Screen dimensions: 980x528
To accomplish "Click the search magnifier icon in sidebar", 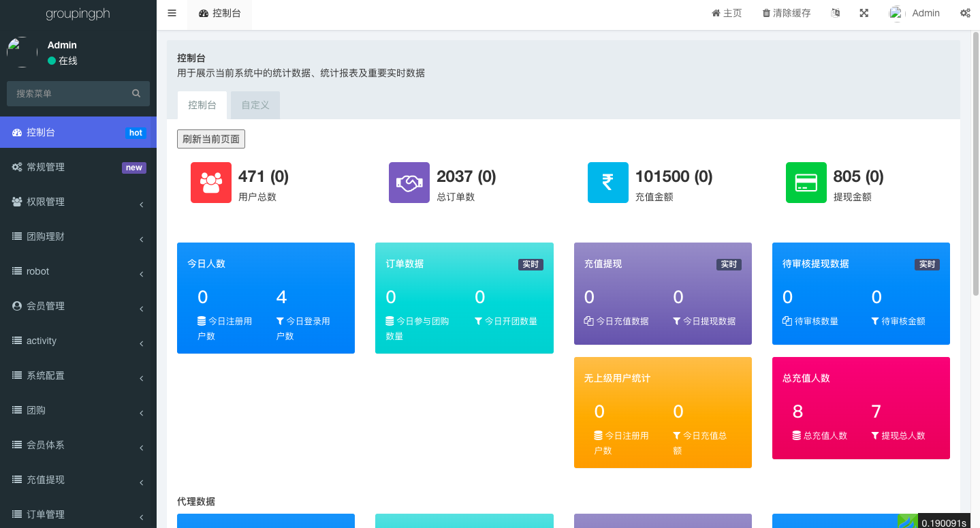I will [136, 93].
